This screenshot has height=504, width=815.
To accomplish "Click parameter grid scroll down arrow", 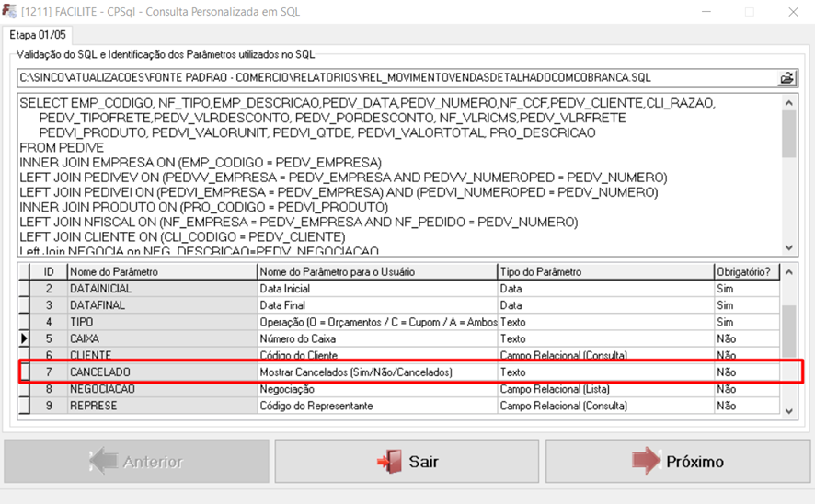I will pyautogui.click(x=789, y=411).
